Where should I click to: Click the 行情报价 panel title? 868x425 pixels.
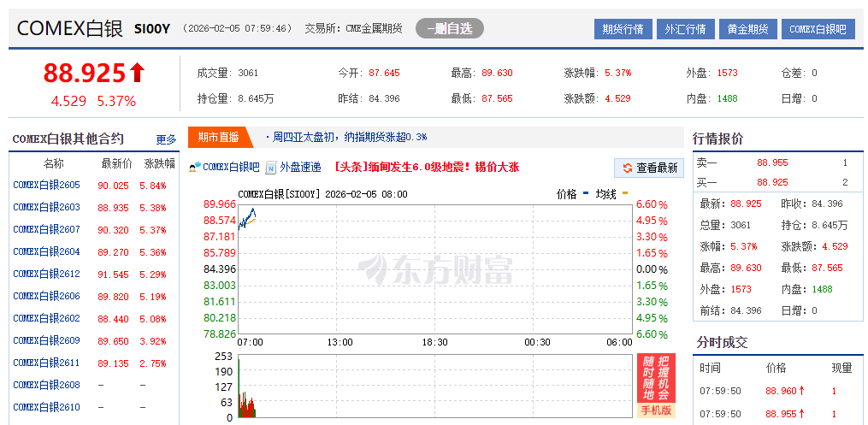[718, 139]
